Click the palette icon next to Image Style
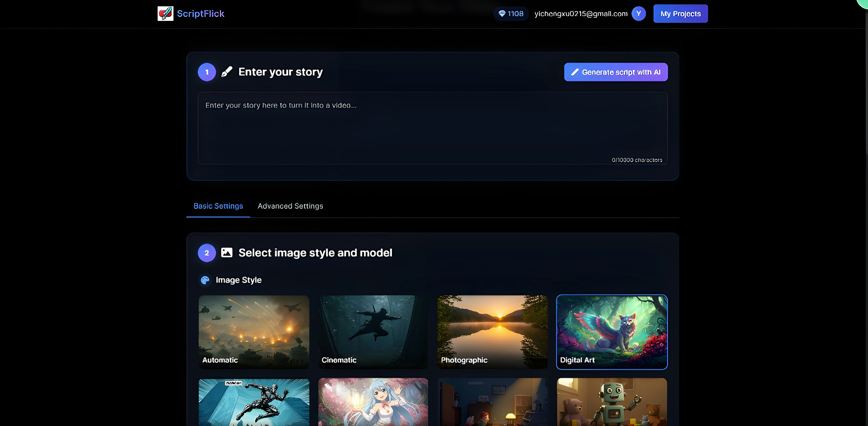The width and height of the screenshot is (868, 426). (x=205, y=280)
